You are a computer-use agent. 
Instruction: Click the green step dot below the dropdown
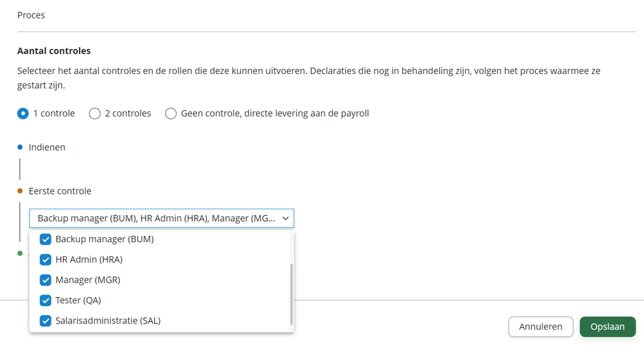click(x=20, y=253)
